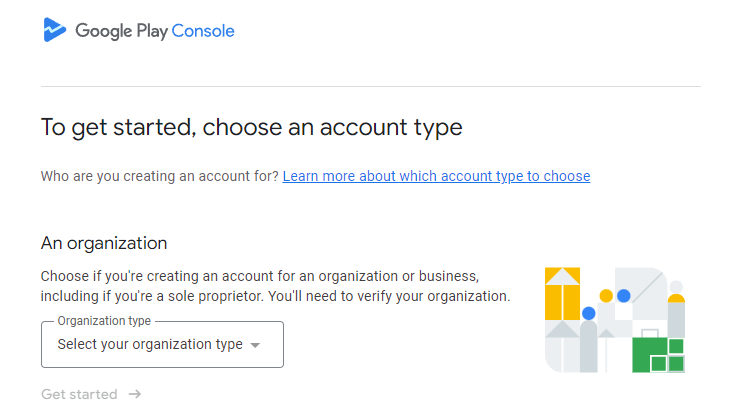Click the blue "Console" word in the header
Viewport: 744px width, 402px height.
[x=203, y=31]
